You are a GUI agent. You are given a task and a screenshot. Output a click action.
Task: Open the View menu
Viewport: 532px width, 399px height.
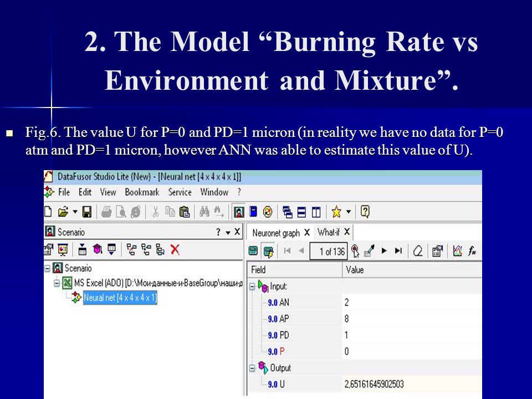pos(108,192)
